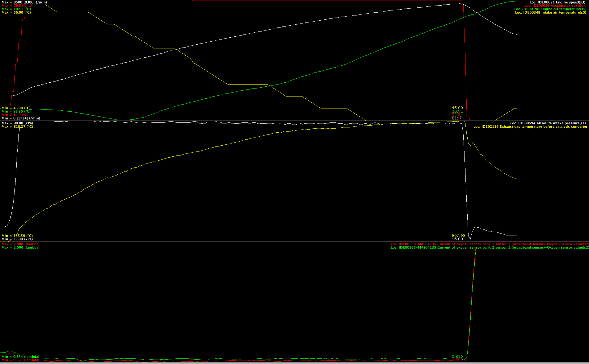Viewport: 589px width, 364px height.
Task: Click the Max = 8500 [8306] (/min) label
Action: click(x=24, y=2)
